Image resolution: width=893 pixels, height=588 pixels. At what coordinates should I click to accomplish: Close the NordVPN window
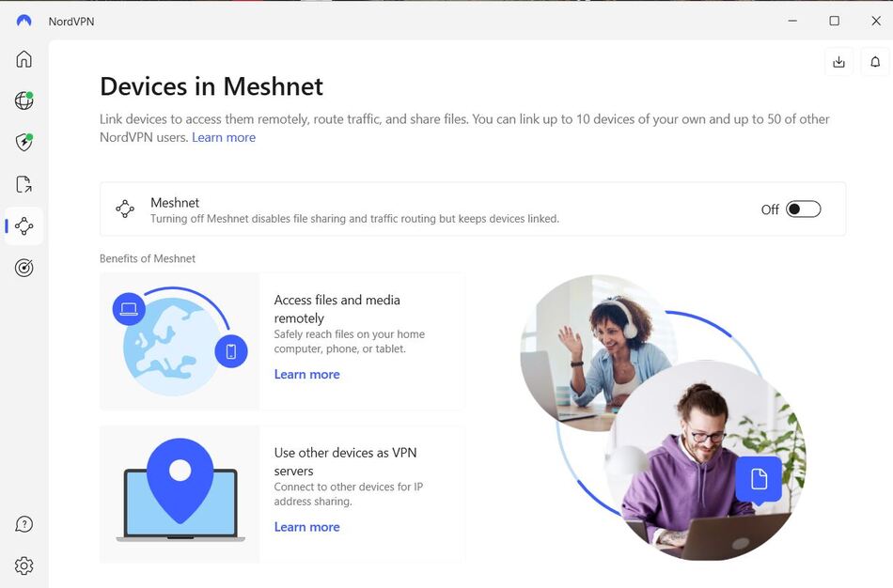(x=876, y=21)
